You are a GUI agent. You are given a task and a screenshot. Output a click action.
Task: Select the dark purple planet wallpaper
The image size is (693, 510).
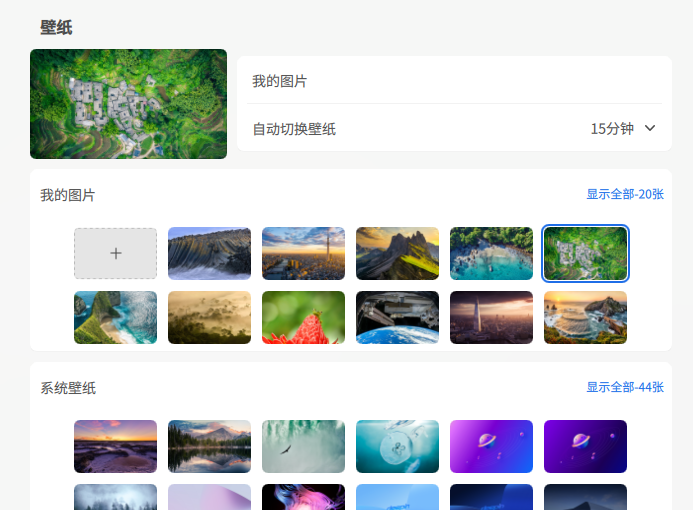coord(585,446)
